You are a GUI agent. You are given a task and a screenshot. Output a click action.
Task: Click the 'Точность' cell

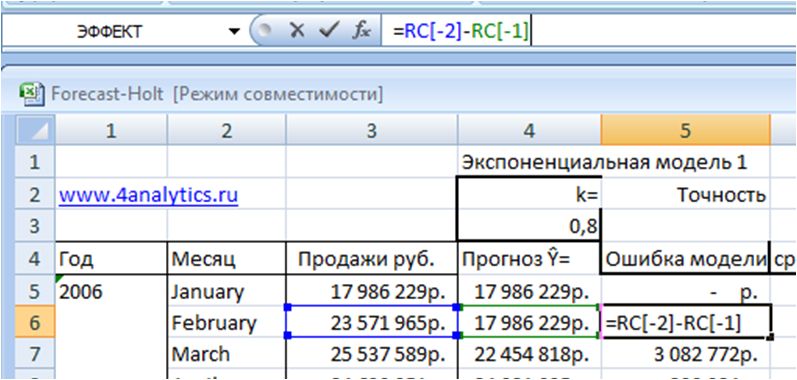[685, 195]
